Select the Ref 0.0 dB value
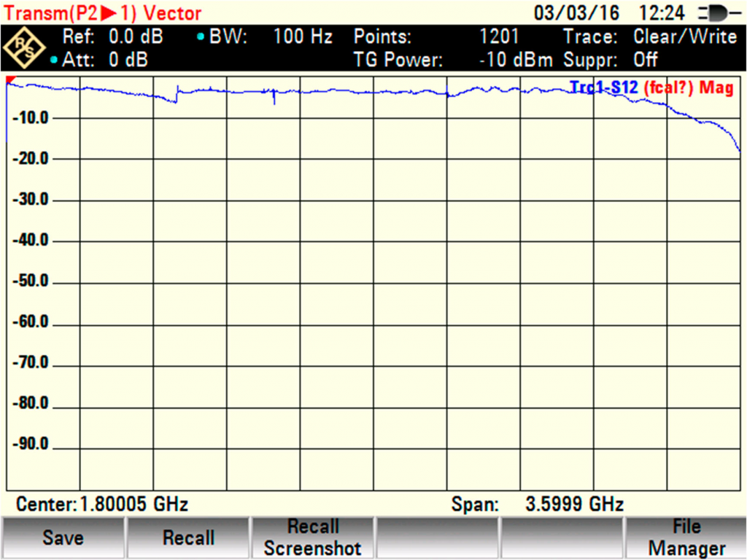747x560 pixels. 136,36
